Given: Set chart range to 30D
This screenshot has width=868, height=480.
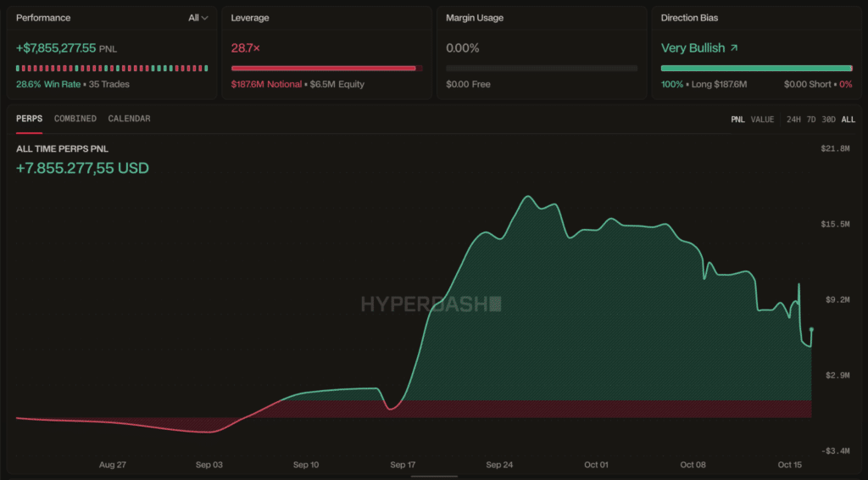Looking at the screenshot, I should 828,120.
